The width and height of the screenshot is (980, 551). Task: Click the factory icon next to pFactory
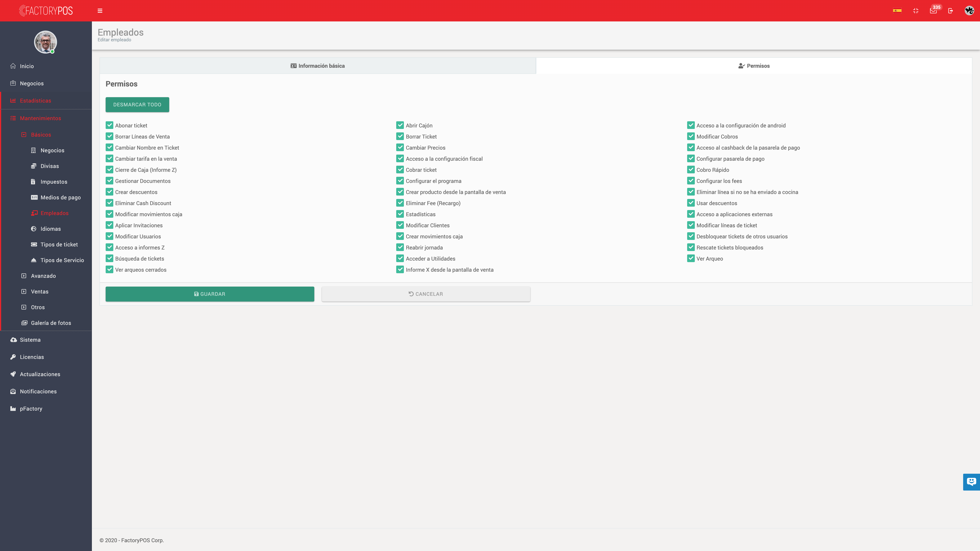tap(13, 408)
